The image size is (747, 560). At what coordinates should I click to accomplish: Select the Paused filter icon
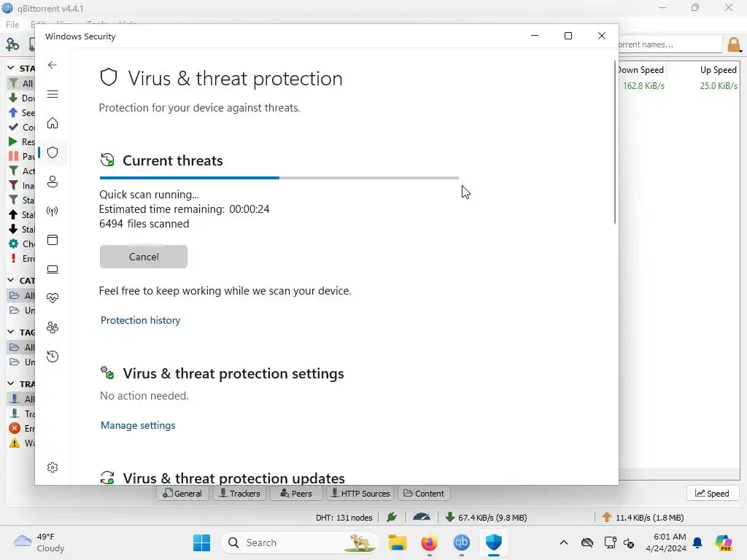tap(13, 156)
